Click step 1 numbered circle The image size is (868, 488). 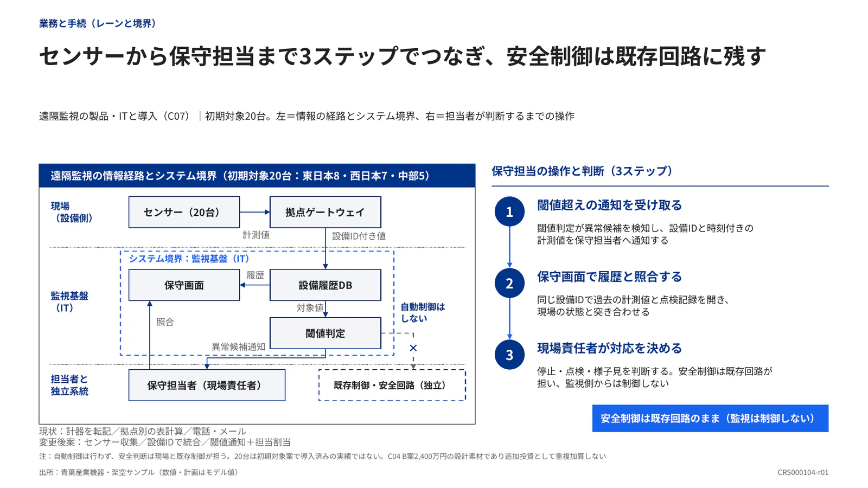coord(509,211)
